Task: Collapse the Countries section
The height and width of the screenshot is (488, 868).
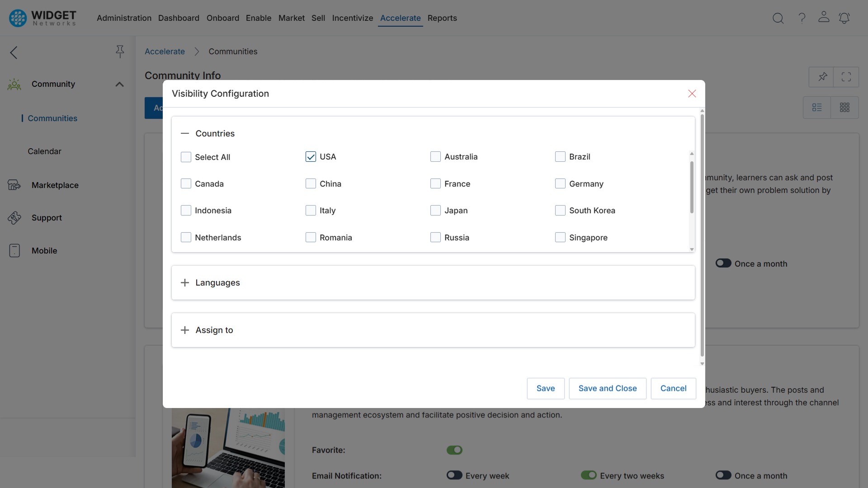Action: [x=184, y=133]
